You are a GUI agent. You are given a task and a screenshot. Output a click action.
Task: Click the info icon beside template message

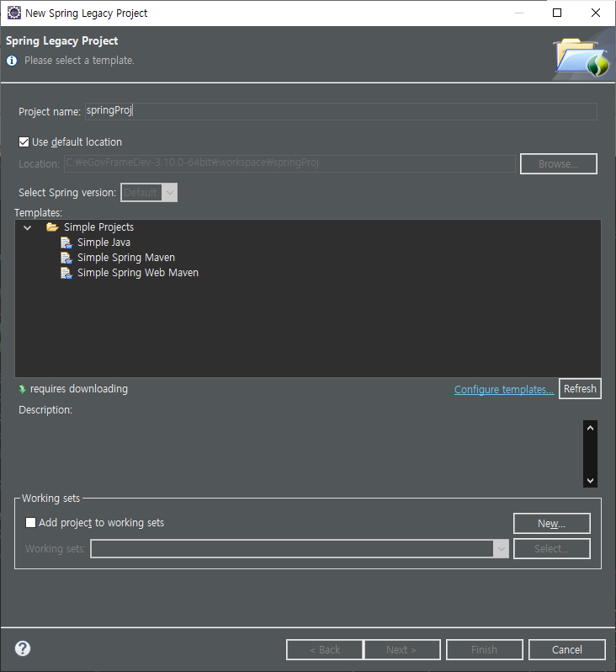[x=12, y=61]
